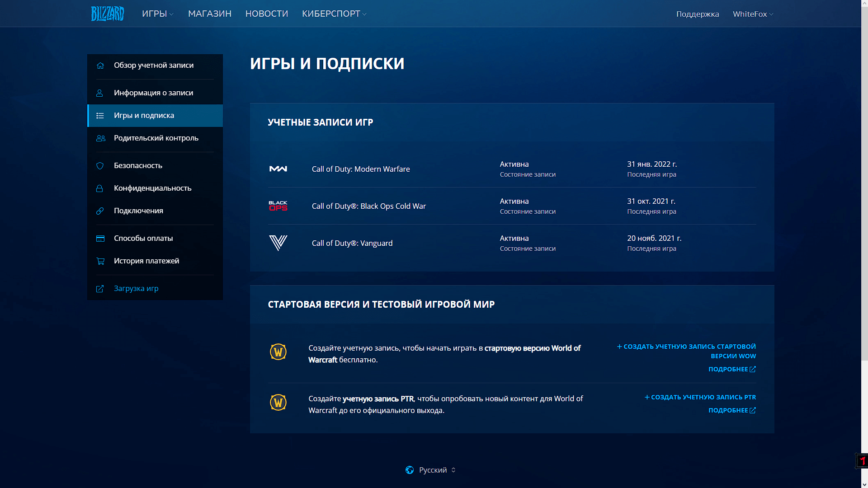The width and height of the screenshot is (868, 488).
Task: Open the НОВОСТИ menu item
Action: pyautogui.click(x=267, y=14)
